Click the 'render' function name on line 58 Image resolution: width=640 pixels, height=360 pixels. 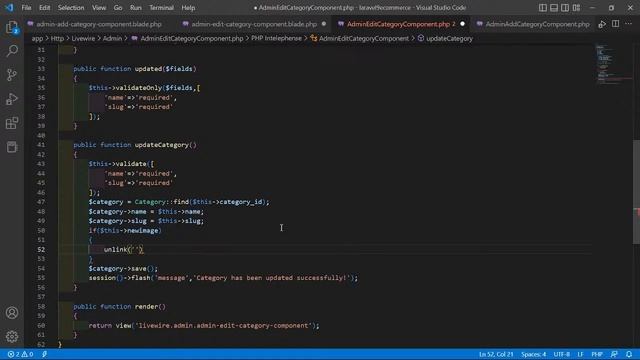click(146, 307)
